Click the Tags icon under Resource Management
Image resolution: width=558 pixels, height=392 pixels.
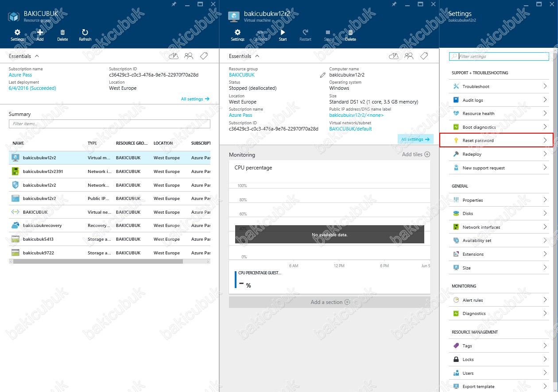click(456, 346)
